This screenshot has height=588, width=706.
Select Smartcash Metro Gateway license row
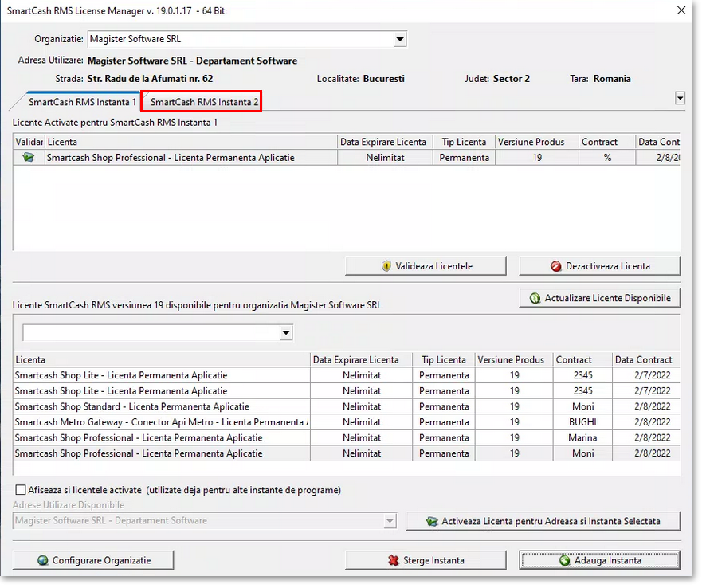(347, 422)
